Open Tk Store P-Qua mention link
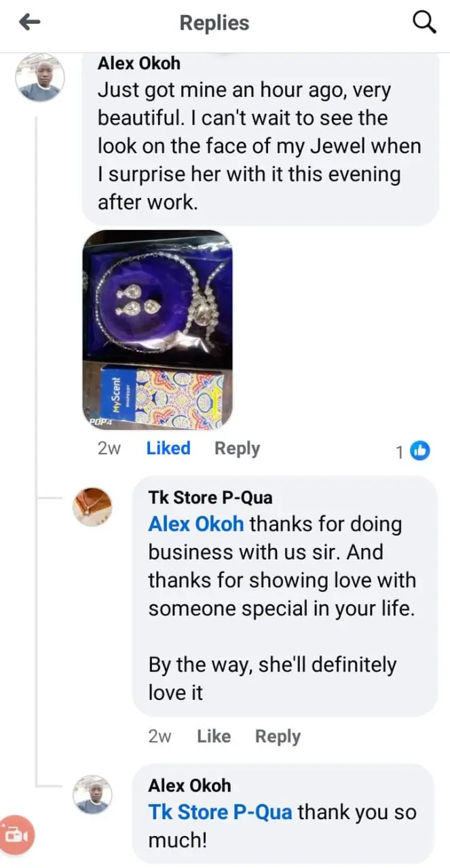The height and width of the screenshot is (868, 450). pos(220,812)
